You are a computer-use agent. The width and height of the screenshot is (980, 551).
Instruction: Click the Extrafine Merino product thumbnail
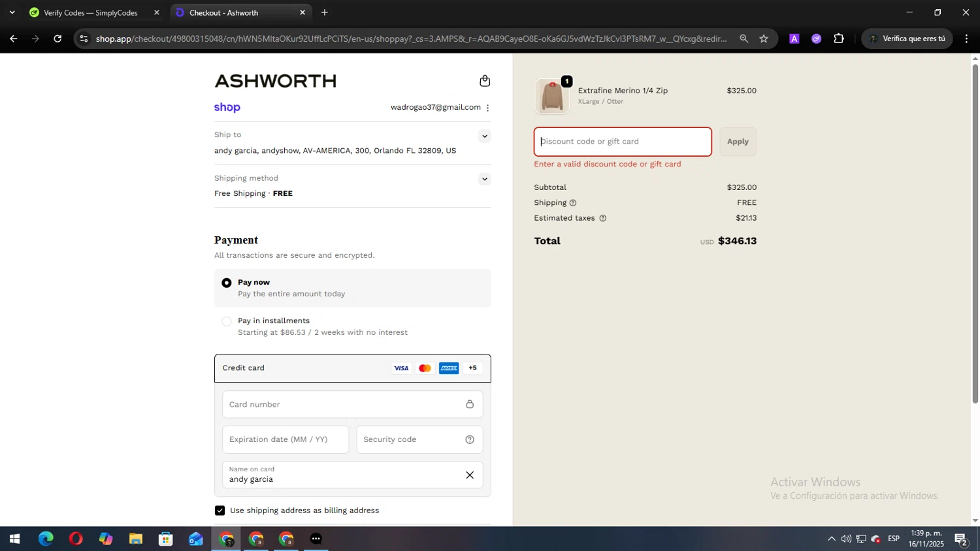552,96
